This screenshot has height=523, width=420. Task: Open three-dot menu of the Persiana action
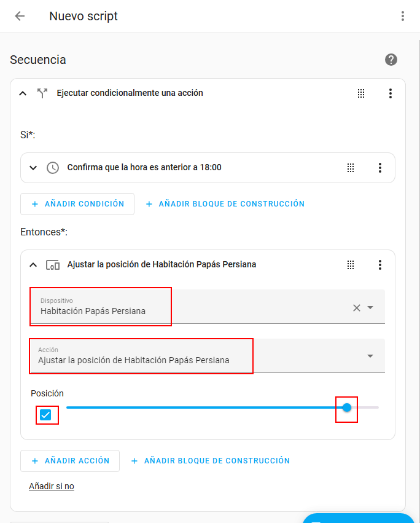pos(380,265)
